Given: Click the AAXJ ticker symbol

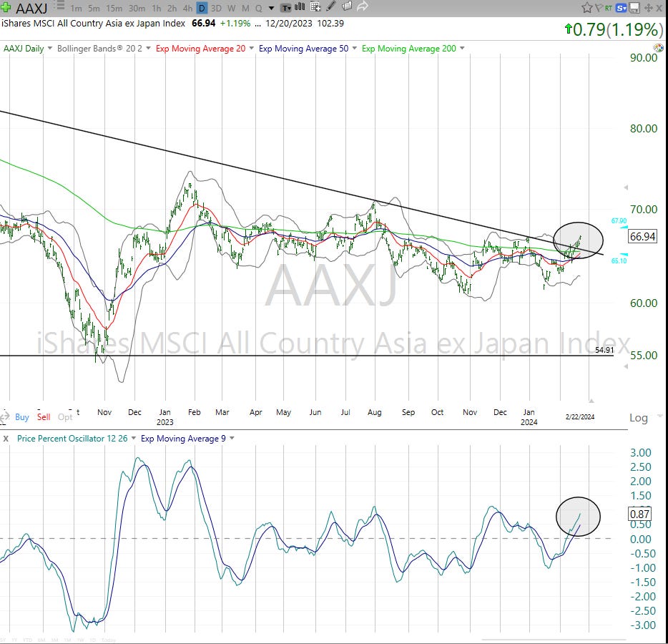Looking at the screenshot, I should point(31,8).
